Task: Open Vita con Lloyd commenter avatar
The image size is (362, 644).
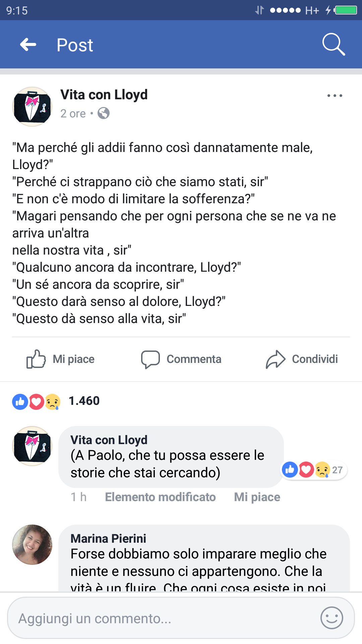Action: (x=32, y=446)
